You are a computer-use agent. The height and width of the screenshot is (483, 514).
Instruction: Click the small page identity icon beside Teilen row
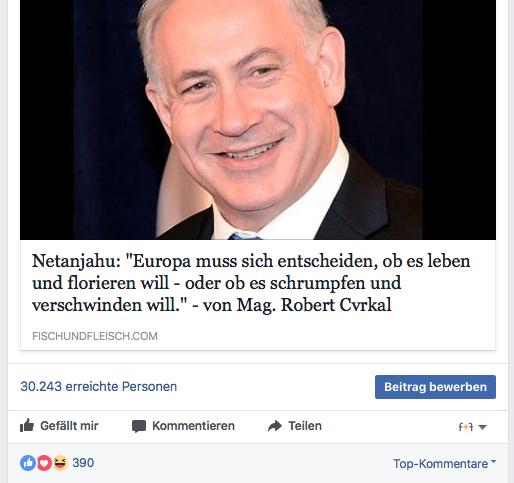(x=466, y=426)
